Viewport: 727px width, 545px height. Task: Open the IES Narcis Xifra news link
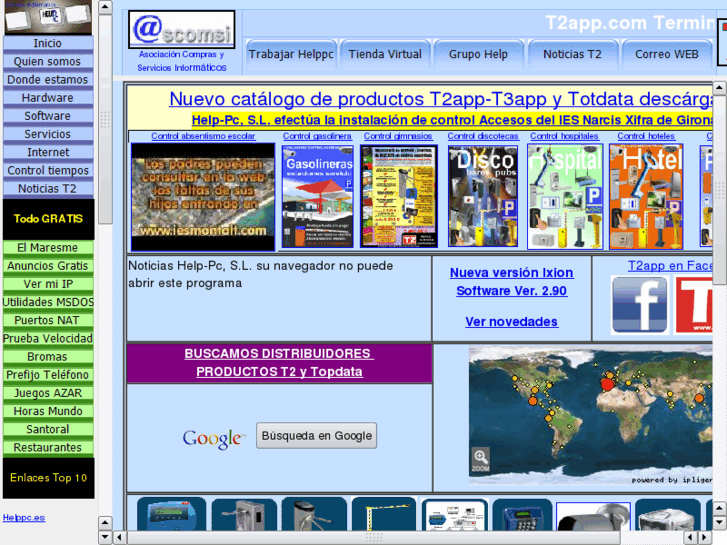(x=452, y=120)
